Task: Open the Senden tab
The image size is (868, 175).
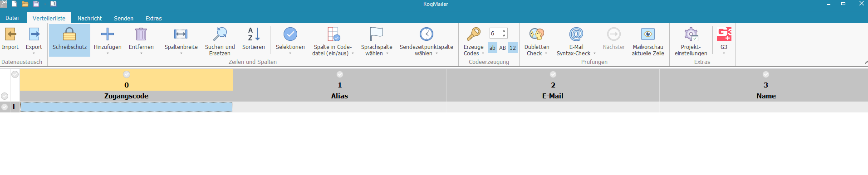Action: [x=123, y=18]
